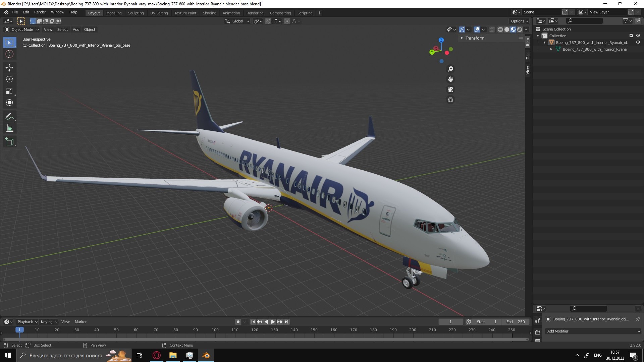Select the Rotate tool
This screenshot has width=644, height=362.
pos(9,79)
